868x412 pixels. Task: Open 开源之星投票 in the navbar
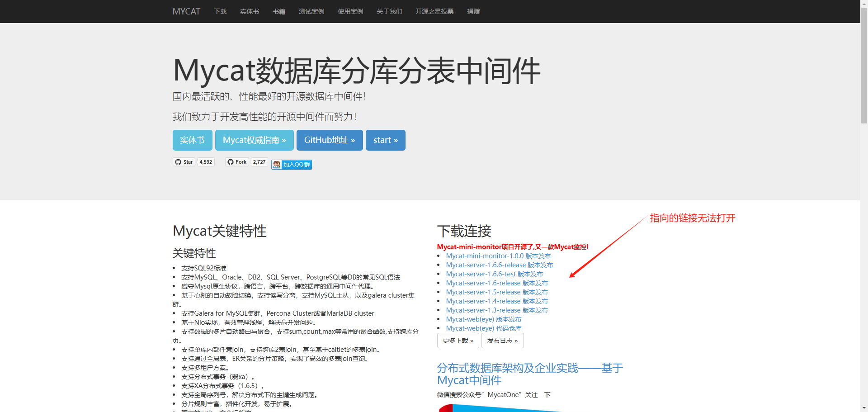coord(434,11)
